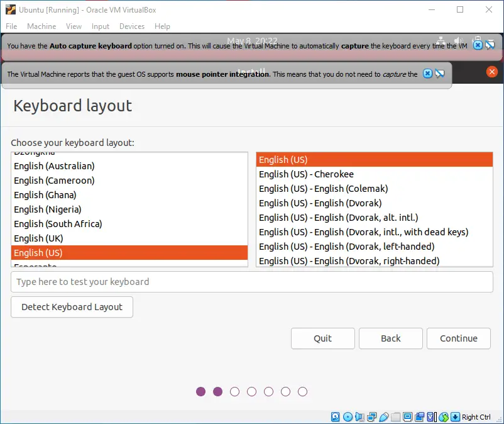
Task: Select English (Australian) layout
Action: 129,166
